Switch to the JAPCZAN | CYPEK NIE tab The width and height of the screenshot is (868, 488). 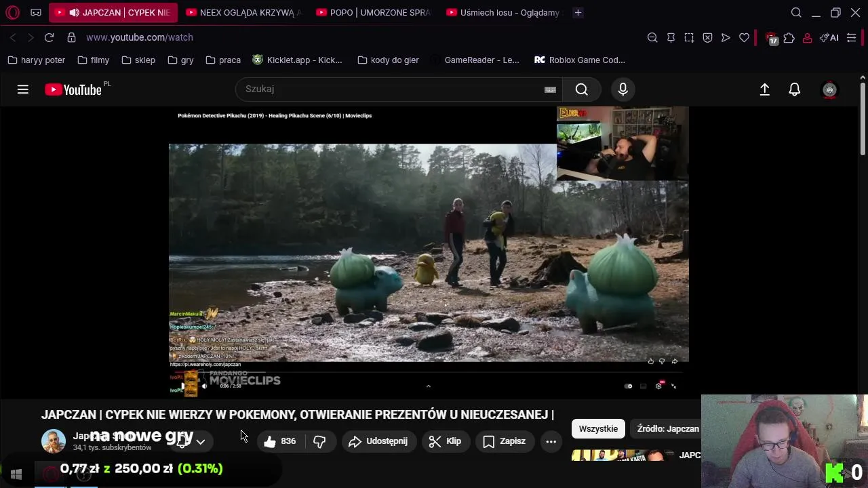click(x=113, y=12)
